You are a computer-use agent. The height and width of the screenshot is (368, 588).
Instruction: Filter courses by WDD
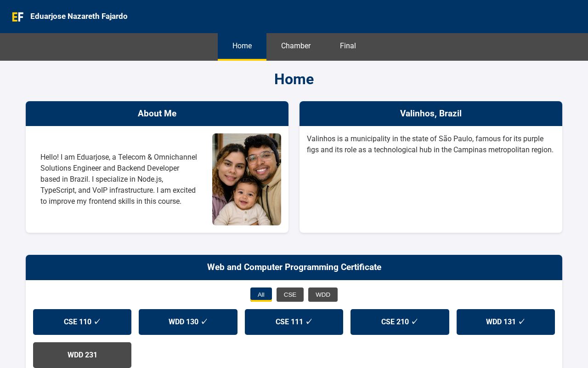(x=323, y=294)
